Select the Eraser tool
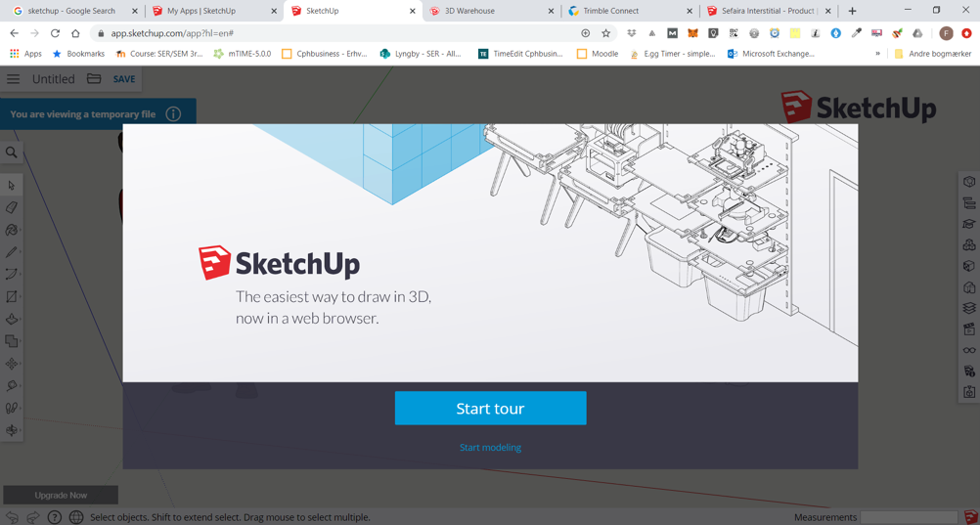The height and width of the screenshot is (525, 980). click(12, 207)
